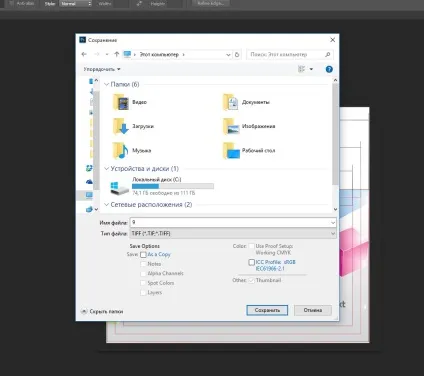424x376 pixels.
Task: Open recent locations dropdown next to Forward
Action: point(107,54)
